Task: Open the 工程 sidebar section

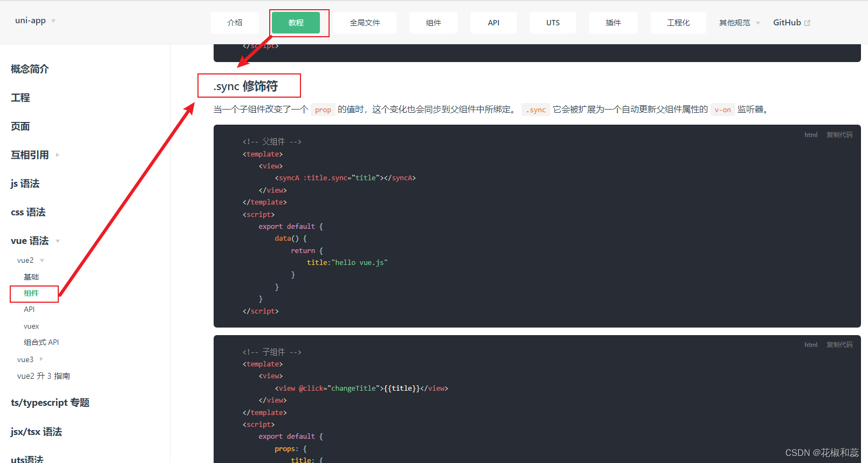Action: tap(20, 98)
